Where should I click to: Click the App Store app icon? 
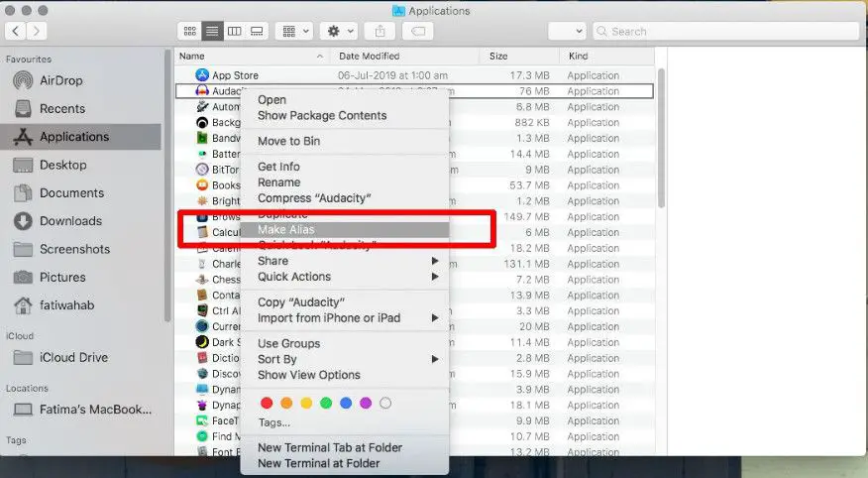click(202, 74)
